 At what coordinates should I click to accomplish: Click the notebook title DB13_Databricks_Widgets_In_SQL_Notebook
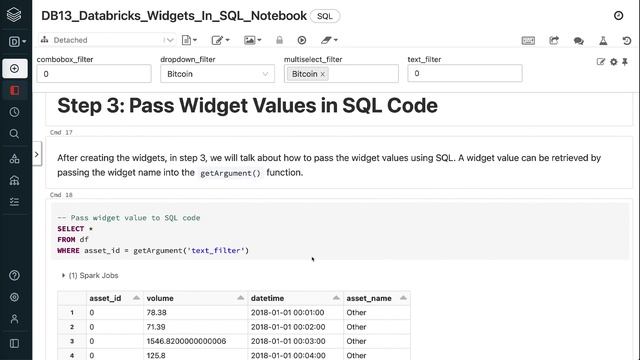tap(174, 16)
